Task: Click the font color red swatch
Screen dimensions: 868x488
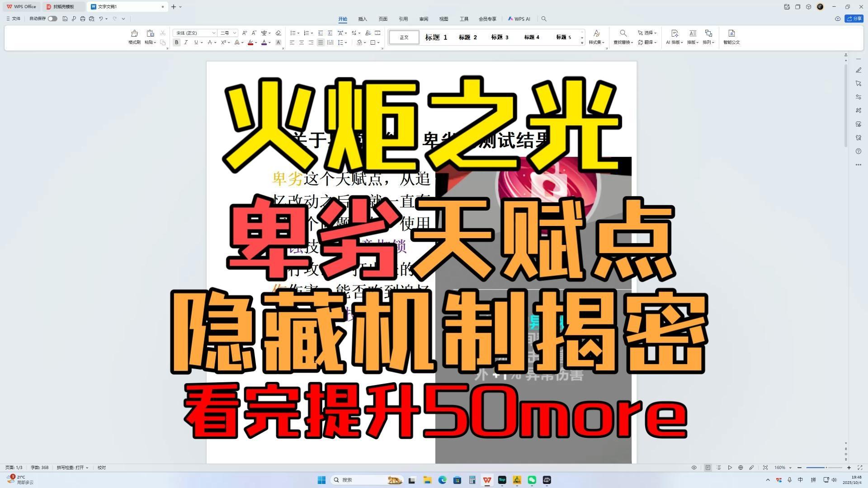Action: tap(250, 42)
